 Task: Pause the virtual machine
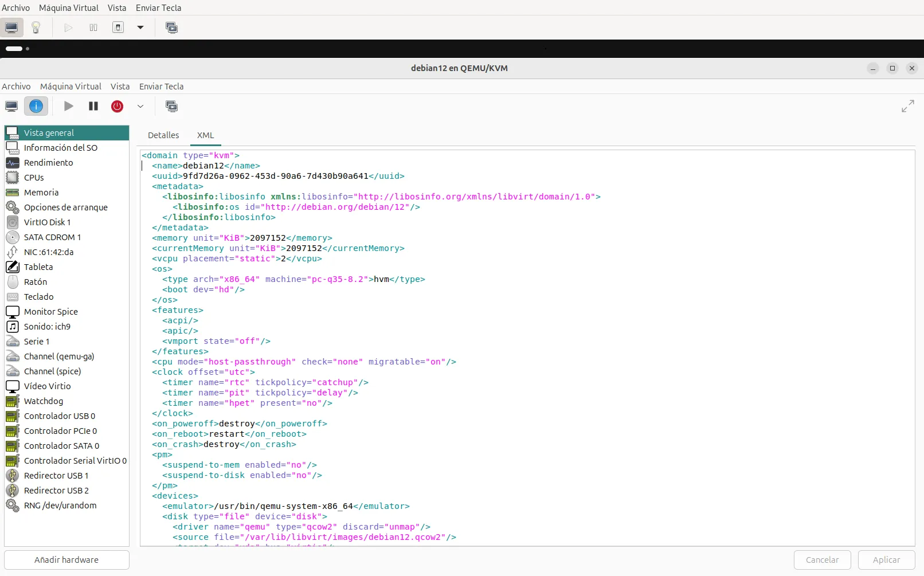pyautogui.click(x=93, y=106)
